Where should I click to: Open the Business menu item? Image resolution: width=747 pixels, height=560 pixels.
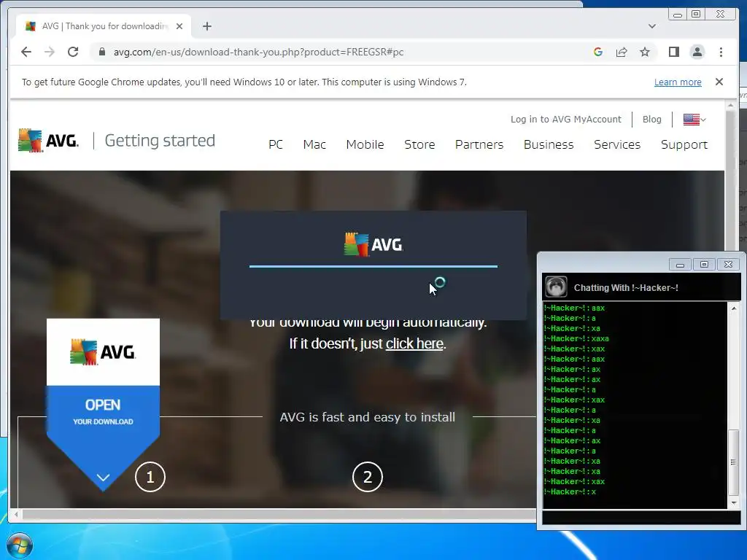pos(549,144)
